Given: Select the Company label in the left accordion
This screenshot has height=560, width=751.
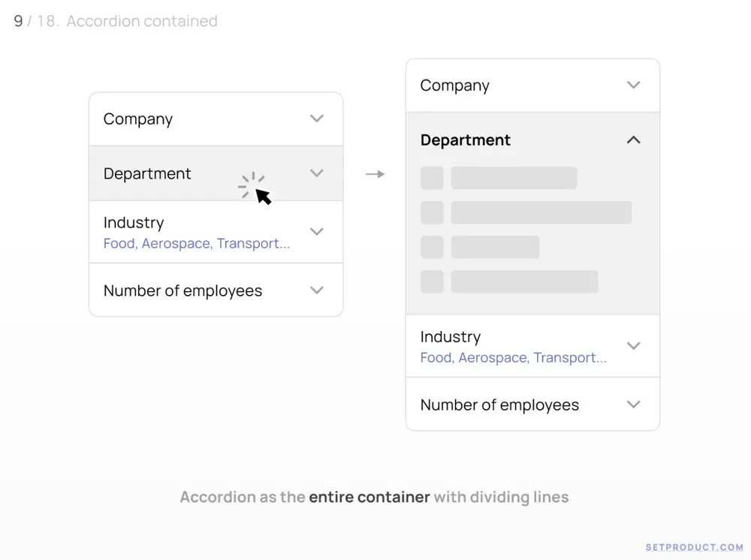Looking at the screenshot, I should (x=138, y=119).
